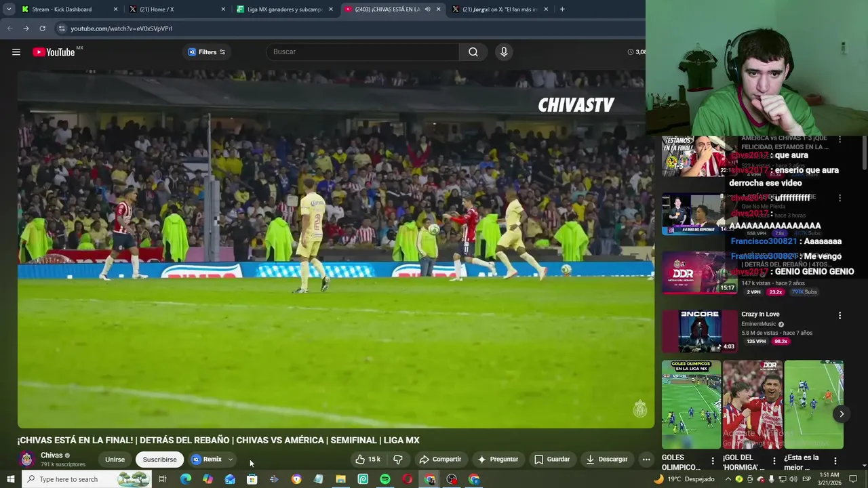Screen dimensions: 868x488
Task: Click the browser address bar URL
Action: click(121, 28)
